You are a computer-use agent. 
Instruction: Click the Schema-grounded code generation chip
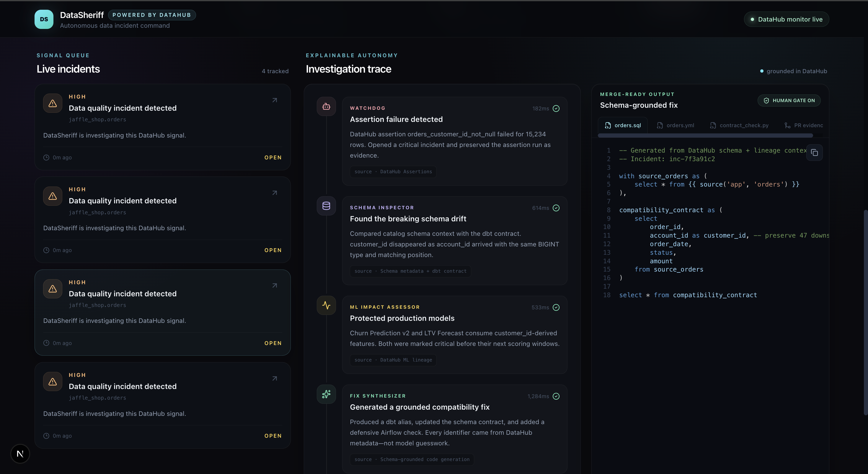coord(412,459)
